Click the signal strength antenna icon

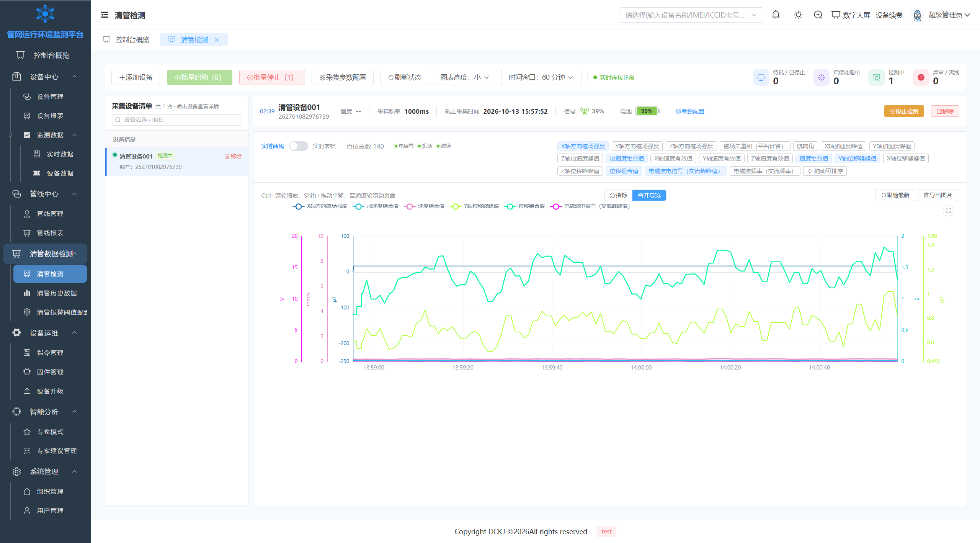(x=584, y=111)
